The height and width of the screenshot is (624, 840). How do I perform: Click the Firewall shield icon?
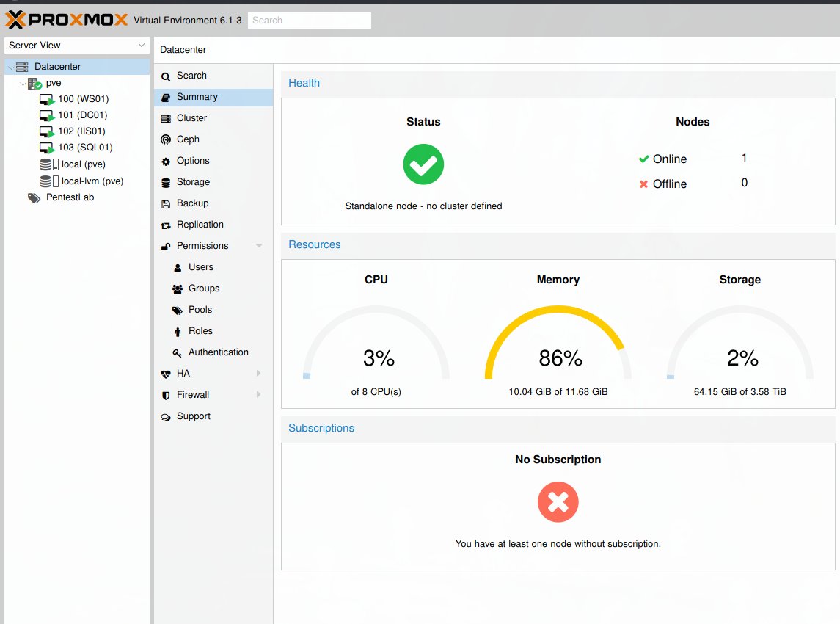tap(166, 396)
